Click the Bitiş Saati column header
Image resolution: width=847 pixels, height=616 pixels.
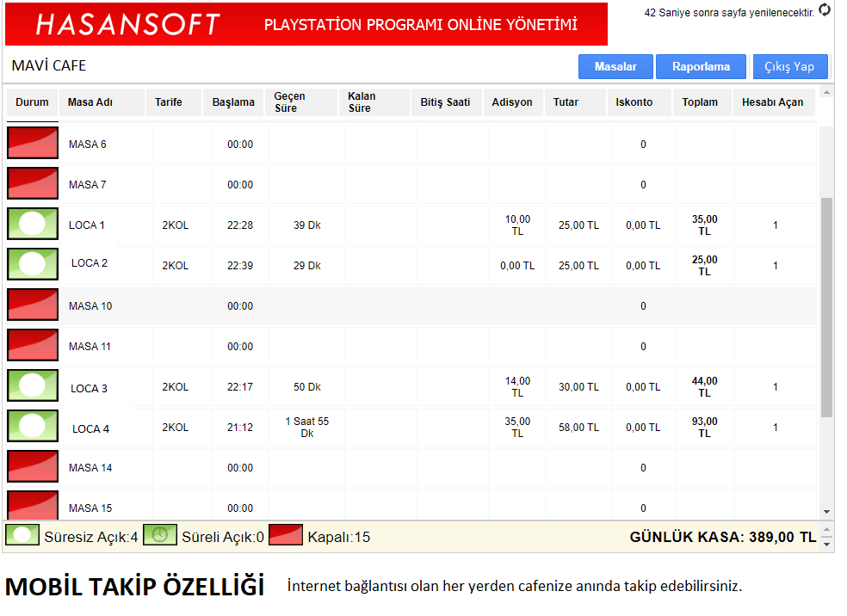tap(446, 102)
